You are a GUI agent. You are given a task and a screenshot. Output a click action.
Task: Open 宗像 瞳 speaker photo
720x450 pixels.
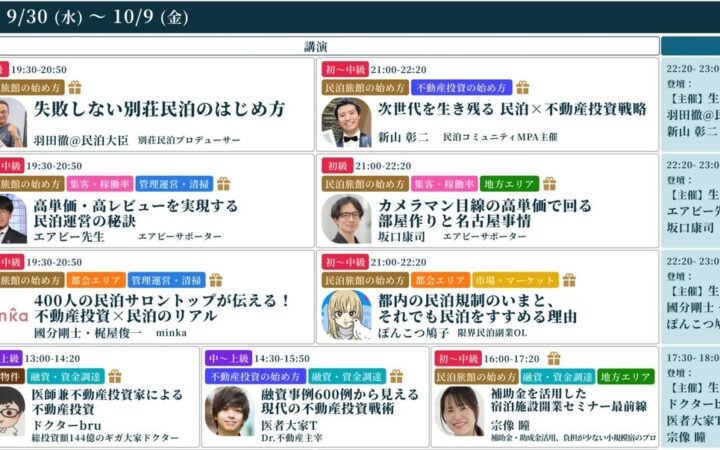[459, 411]
